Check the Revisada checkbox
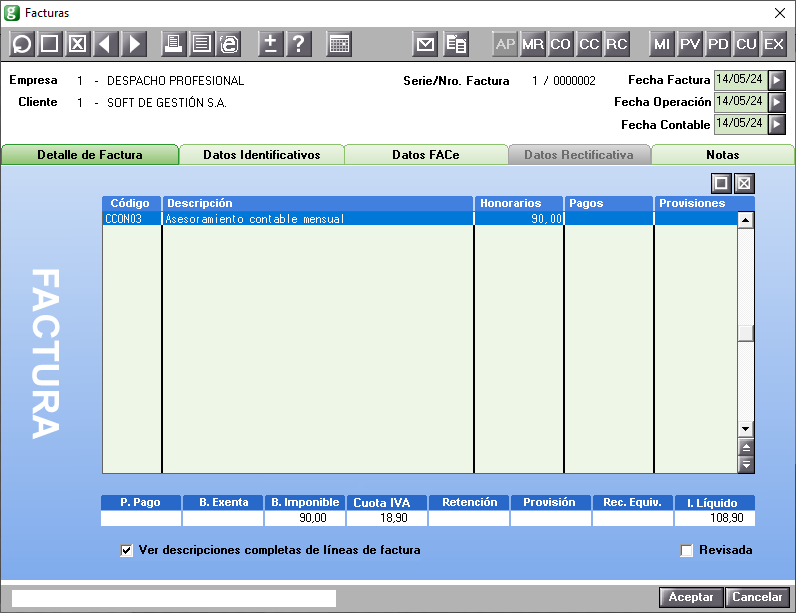The width and height of the screenshot is (796, 613). click(x=686, y=550)
